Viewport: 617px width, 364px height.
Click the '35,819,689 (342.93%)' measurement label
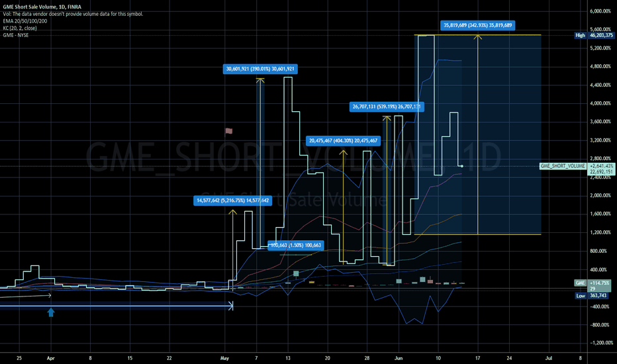(478, 25)
